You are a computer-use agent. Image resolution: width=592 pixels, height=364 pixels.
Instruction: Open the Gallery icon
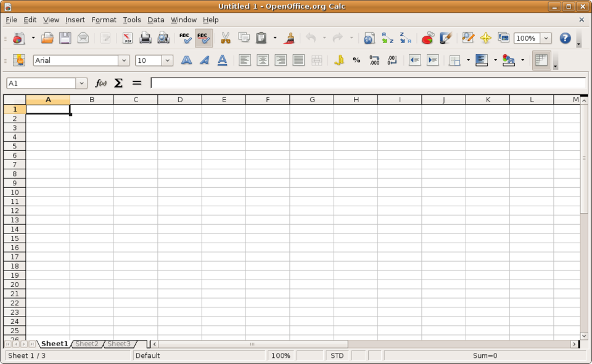(x=503, y=38)
